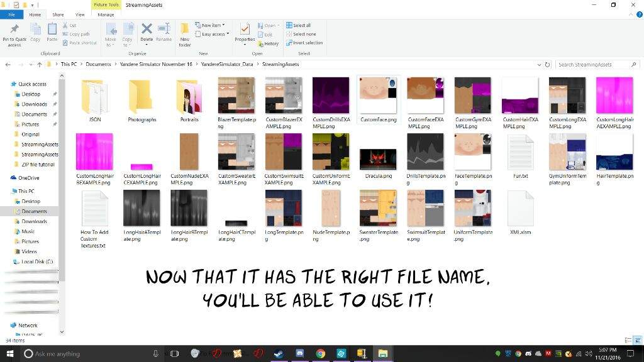Create a New folder from the ribbon
Screen dimensions: 644x362
(x=185, y=35)
